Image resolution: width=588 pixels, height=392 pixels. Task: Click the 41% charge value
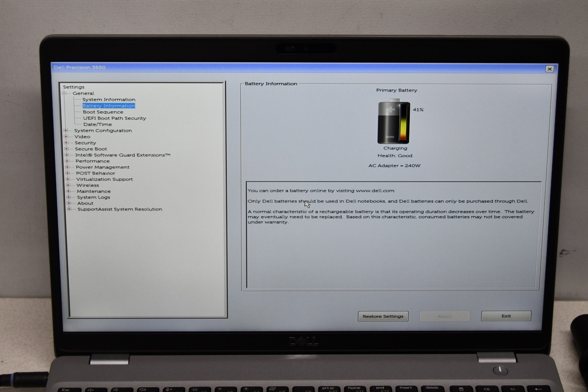coord(418,110)
